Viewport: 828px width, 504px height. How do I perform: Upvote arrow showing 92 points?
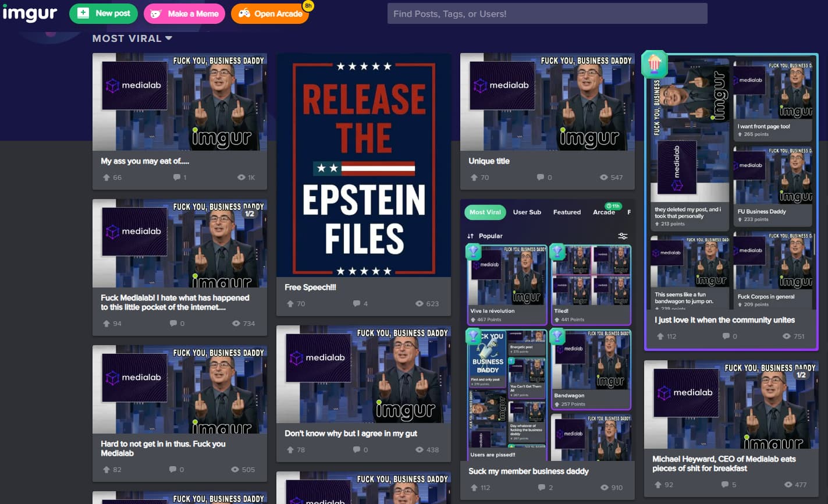[658, 485]
